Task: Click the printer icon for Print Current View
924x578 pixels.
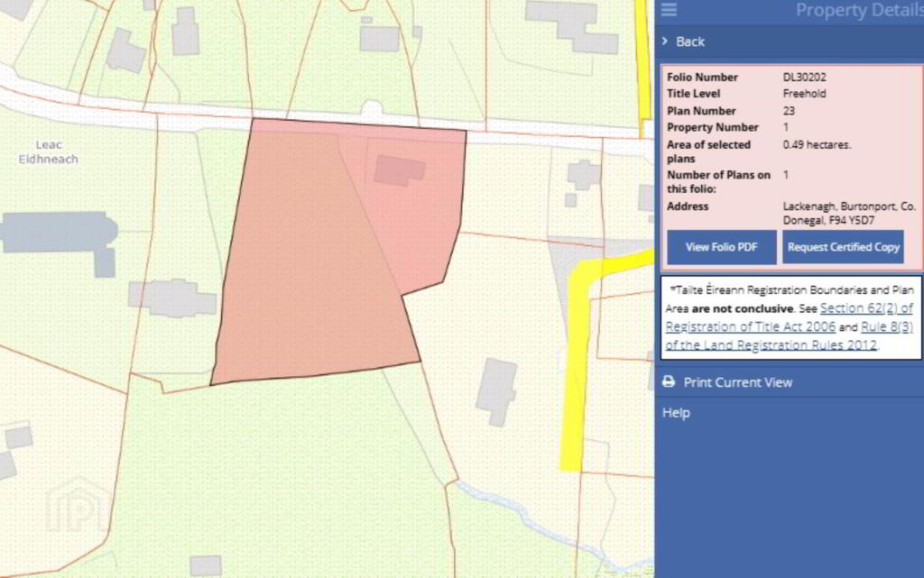Action: point(669,382)
